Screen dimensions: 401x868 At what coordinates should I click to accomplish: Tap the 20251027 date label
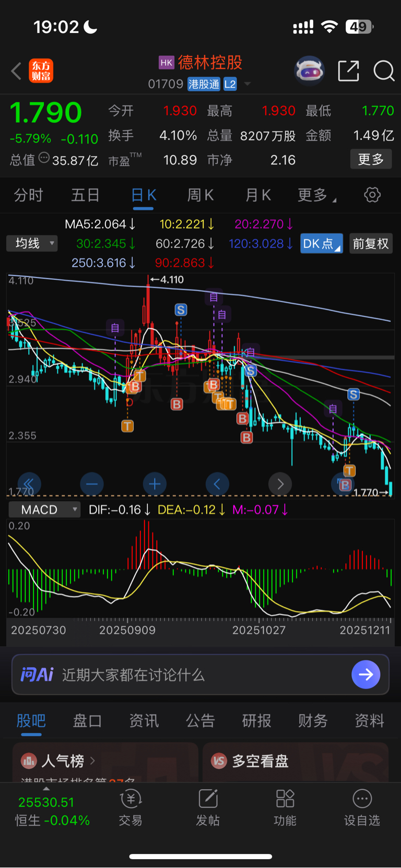[259, 630]
